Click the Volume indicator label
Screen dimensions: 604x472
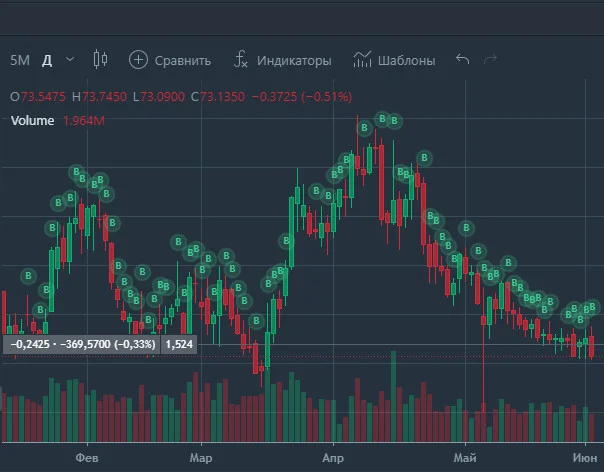(x=32, y=121)
